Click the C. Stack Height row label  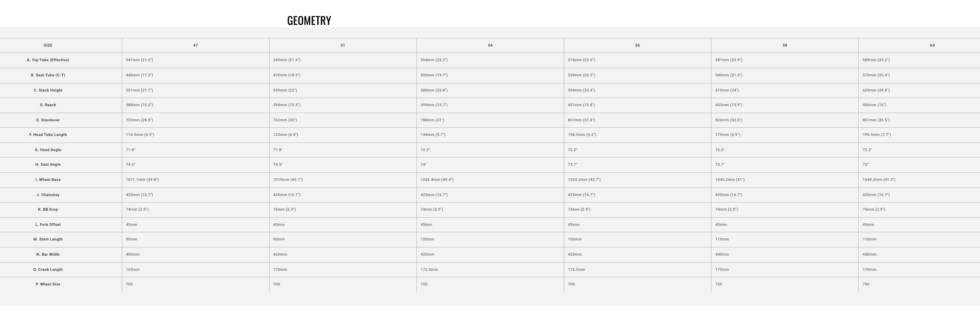(x=48, y=90)
